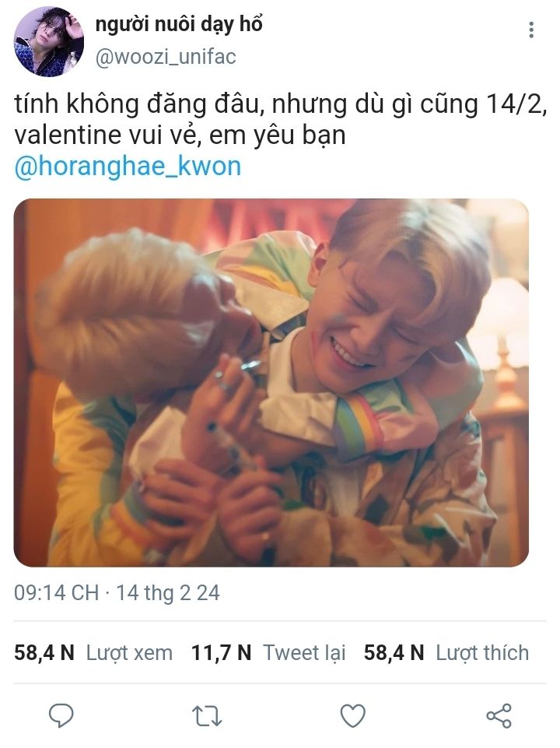Tap the retweet arrows icon
Viewport: 560px width, 748px height.
click(207, 716)
